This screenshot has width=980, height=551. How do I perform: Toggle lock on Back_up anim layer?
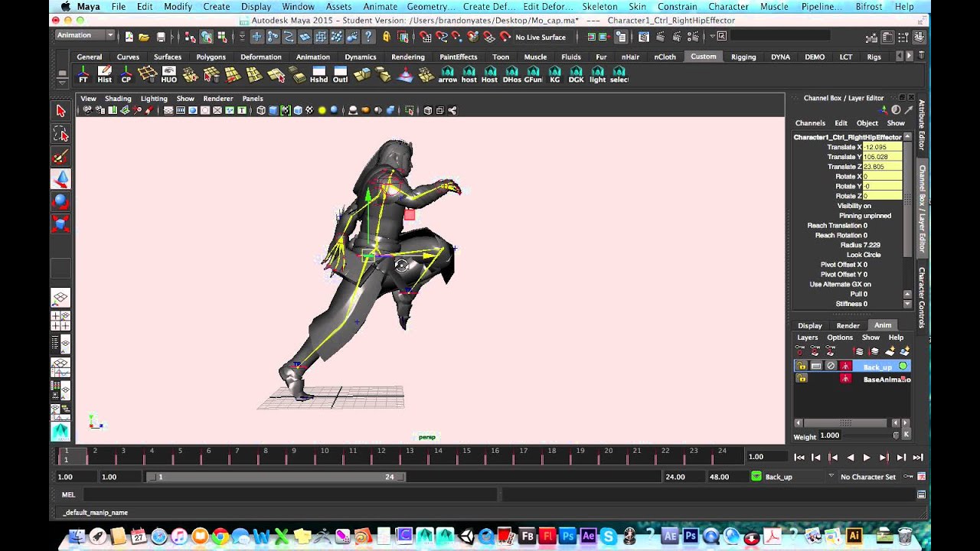[x=801, y=367]
